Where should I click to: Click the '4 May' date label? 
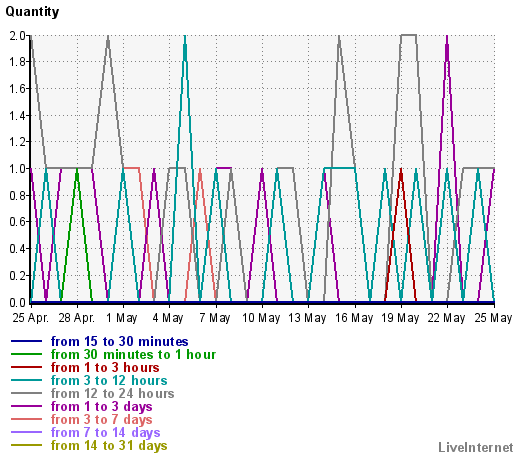click(168, 318)
